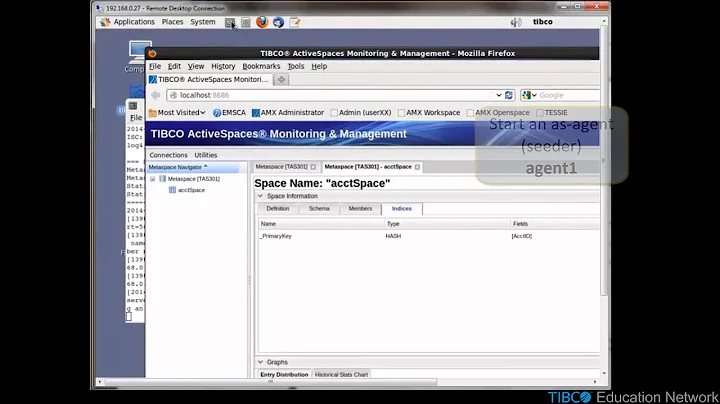Open the Firefox View menu

196,66
